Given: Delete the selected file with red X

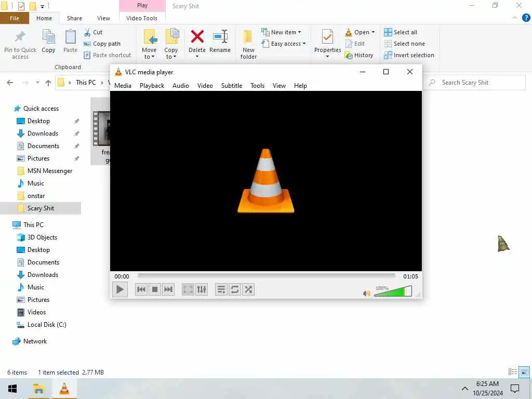Looking at the screenshot, I should 197,37.
